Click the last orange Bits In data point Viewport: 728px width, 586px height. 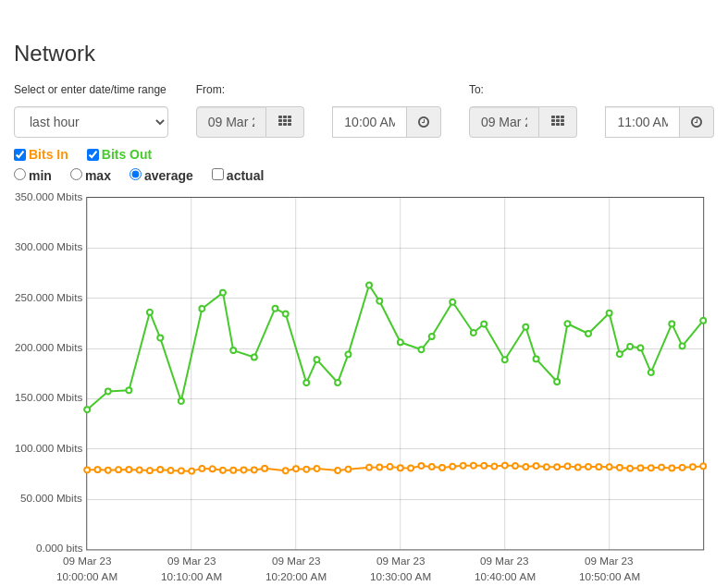pyautogui.click(x=703, y=466)
